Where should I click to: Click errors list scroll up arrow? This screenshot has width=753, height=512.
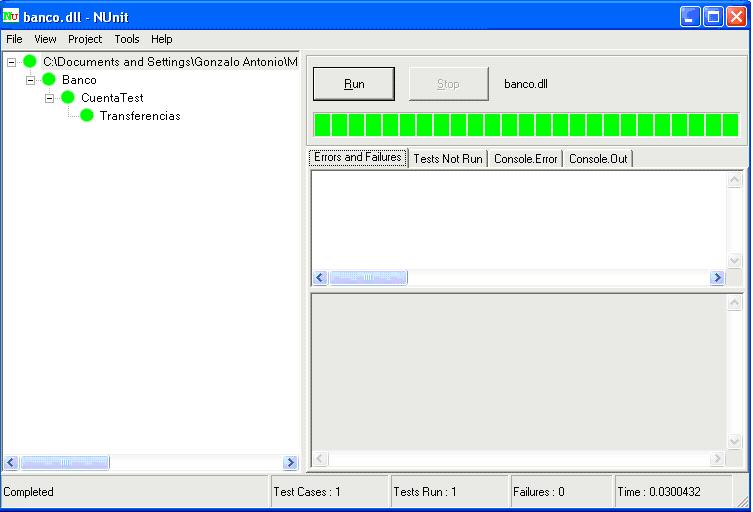pyautogui.click(x=734, y=180)
